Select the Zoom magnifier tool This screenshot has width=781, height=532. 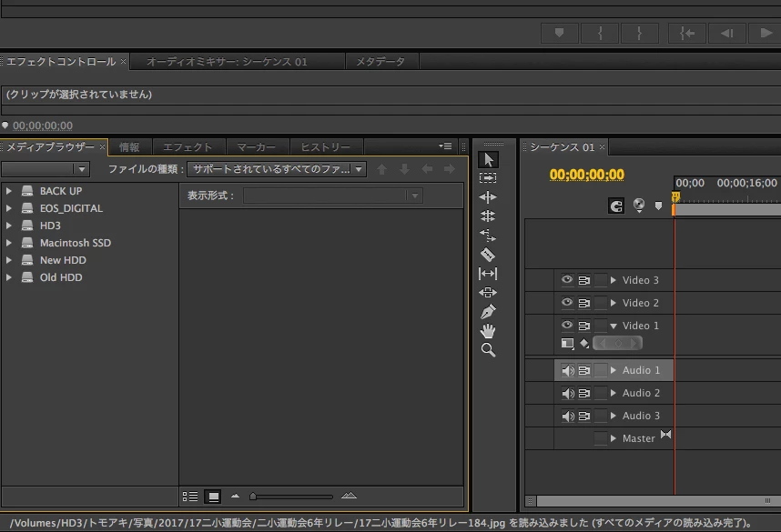(488, 350)
